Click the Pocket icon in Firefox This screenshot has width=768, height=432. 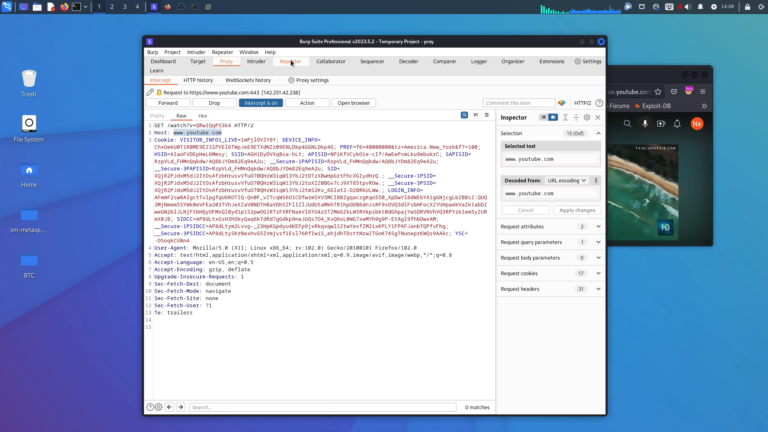pos(674,92)
